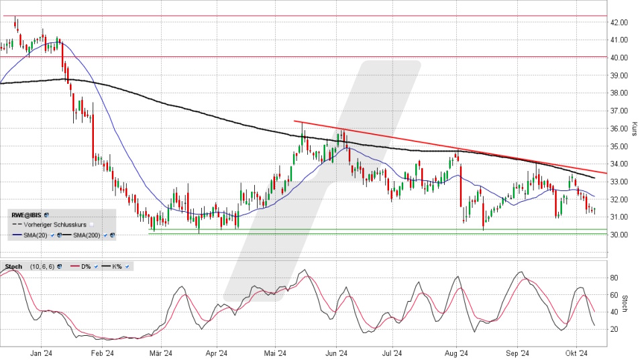
Task: Select the Jan '24 date axis label
Action: pos(42,353)
